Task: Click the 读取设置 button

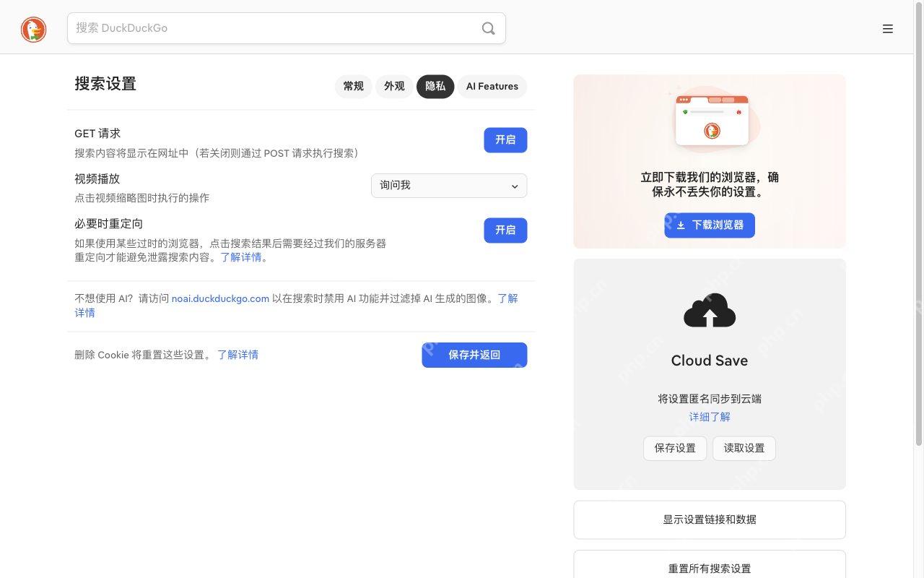Action: (x=744, y=448)
